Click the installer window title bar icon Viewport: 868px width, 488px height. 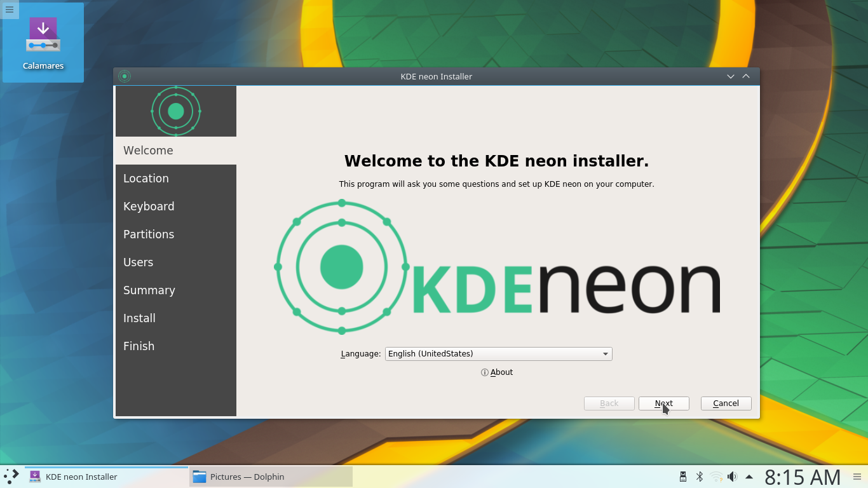125,76
